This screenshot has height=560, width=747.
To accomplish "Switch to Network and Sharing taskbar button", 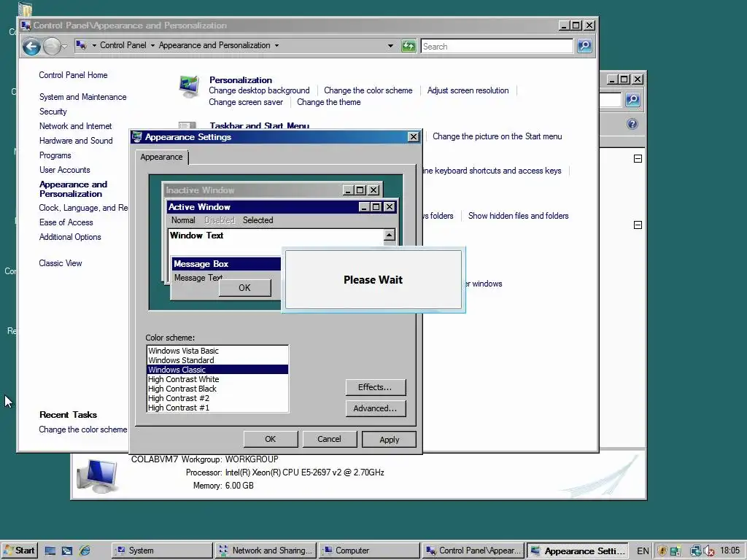I will [266, 551].
